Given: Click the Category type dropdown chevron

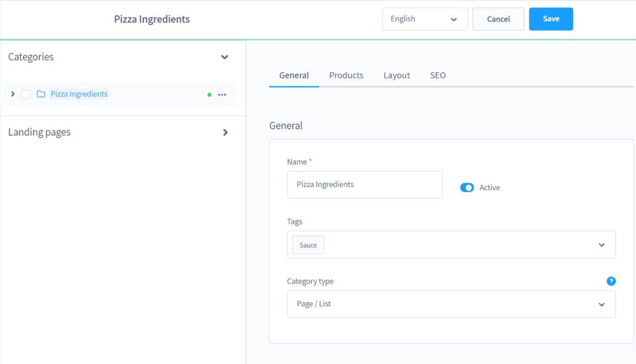Looking at the screenshot, I should pyautogui.click(x=602, y=304).
